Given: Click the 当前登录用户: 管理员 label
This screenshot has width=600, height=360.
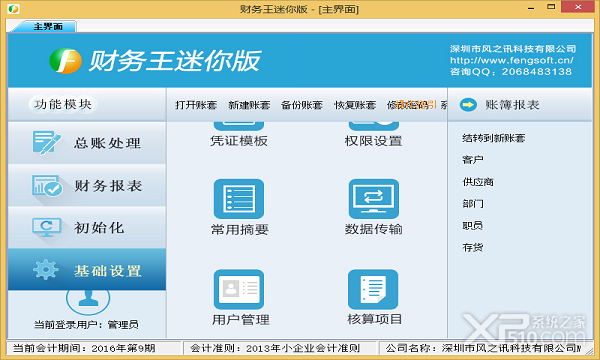Looking at the screenshot, I should click(86, 325).
